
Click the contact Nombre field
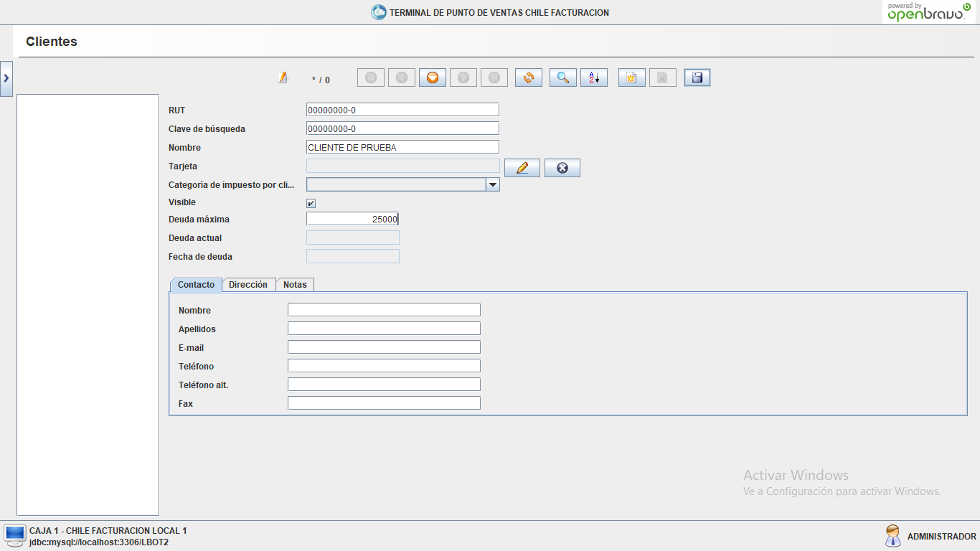pyautogui.click(x=384, y=310)
